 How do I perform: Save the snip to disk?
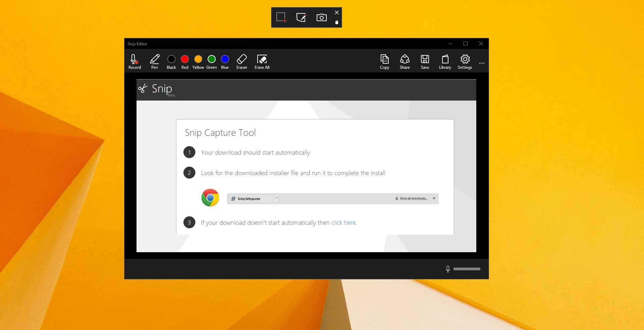(425, 62)
